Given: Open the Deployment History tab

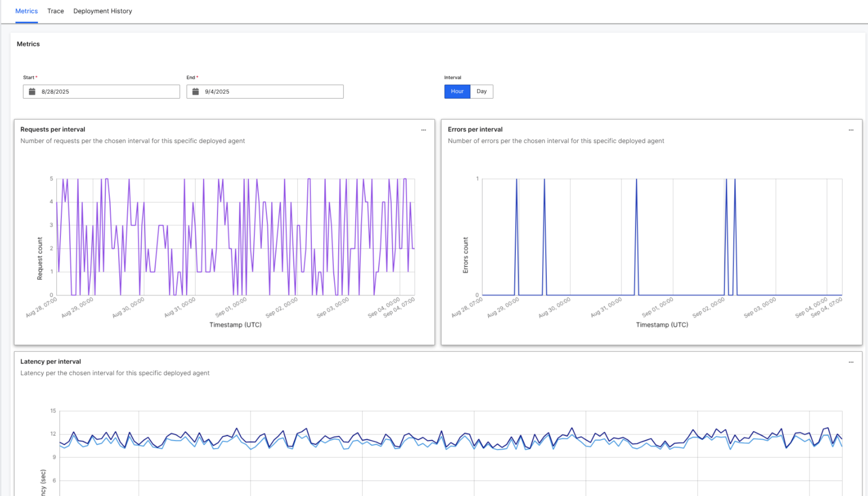Looking at the screenshot, I should coord(103,11).
